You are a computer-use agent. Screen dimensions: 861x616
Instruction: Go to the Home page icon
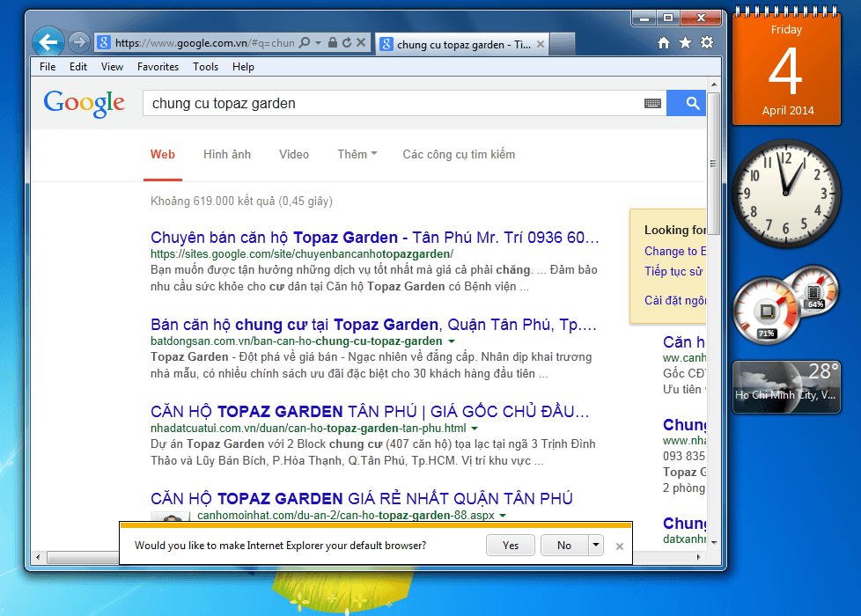[x=664, y=43]
